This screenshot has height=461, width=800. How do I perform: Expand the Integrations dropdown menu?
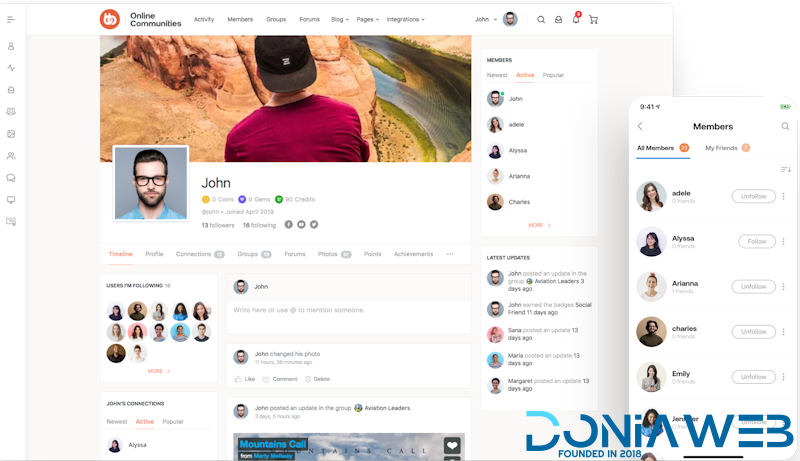pos(405,19)
